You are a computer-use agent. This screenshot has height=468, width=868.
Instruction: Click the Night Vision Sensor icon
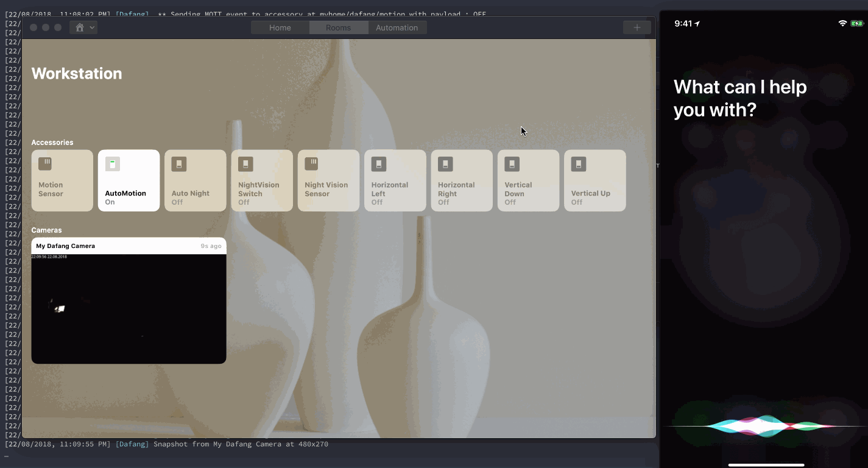pyautogui.click(x=311, y=163)
